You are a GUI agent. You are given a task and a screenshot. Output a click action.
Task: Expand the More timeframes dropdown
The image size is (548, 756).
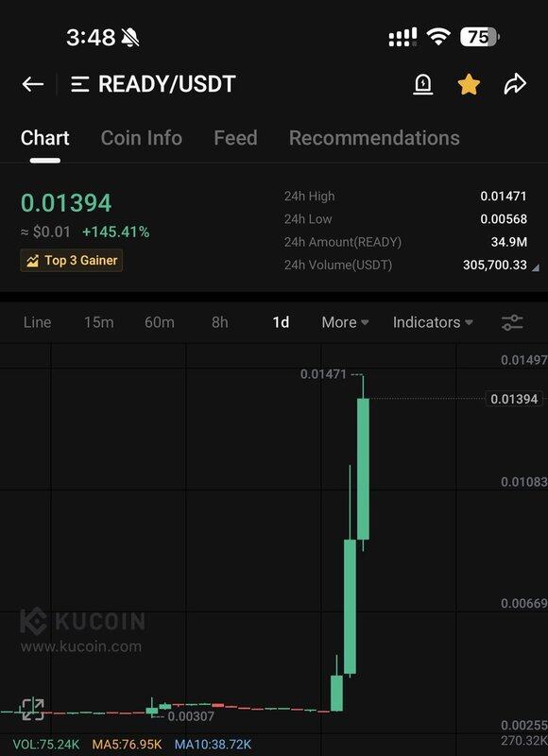345,322
